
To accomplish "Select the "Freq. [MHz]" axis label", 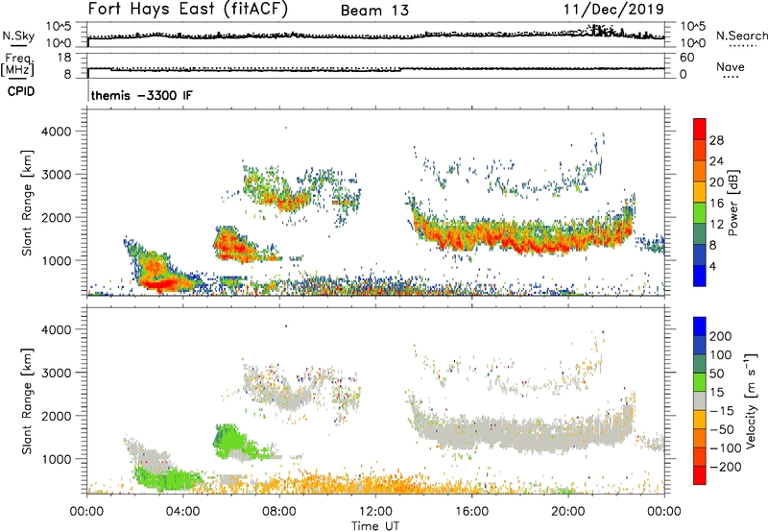I will pyautogui.click(x=17, y=64).
